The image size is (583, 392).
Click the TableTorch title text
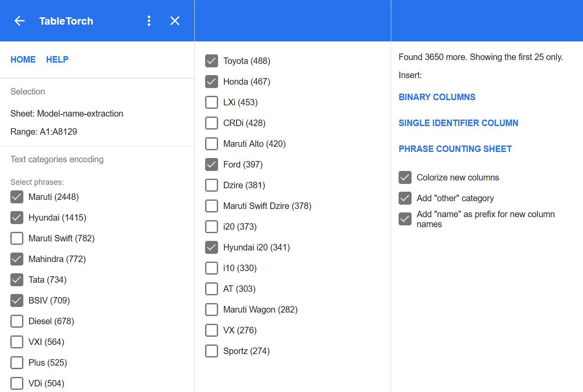66,21
